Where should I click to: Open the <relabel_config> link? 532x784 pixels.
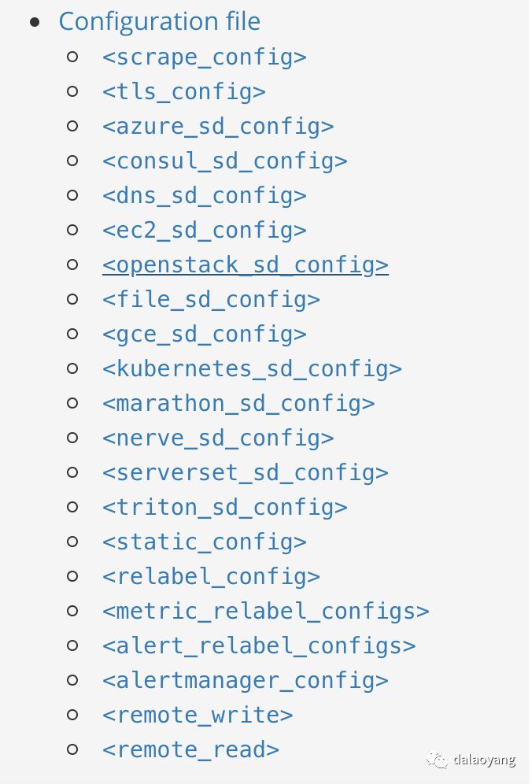click(x=212, y=577)
